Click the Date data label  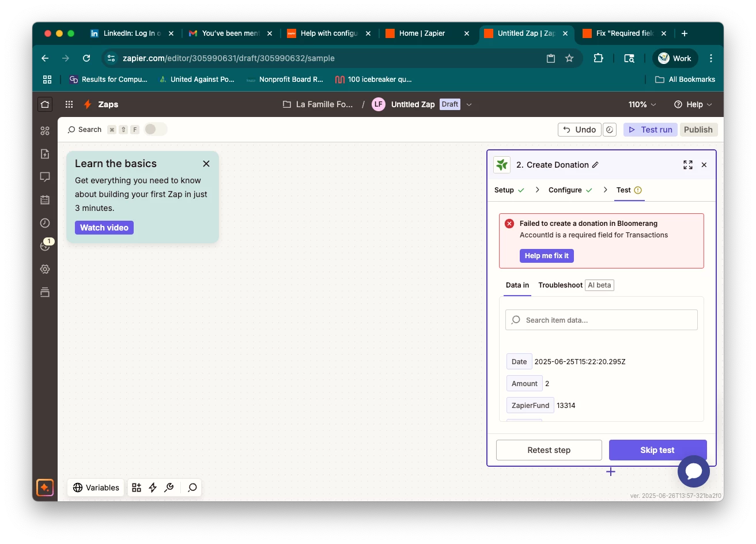coord(519,362)
